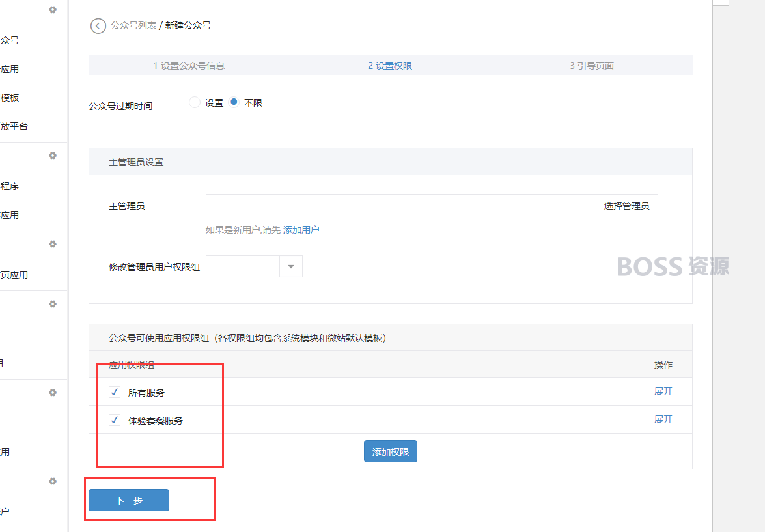
Task: Expand the 体验套餐服务 row with 展开
Action: click(663, 419)
